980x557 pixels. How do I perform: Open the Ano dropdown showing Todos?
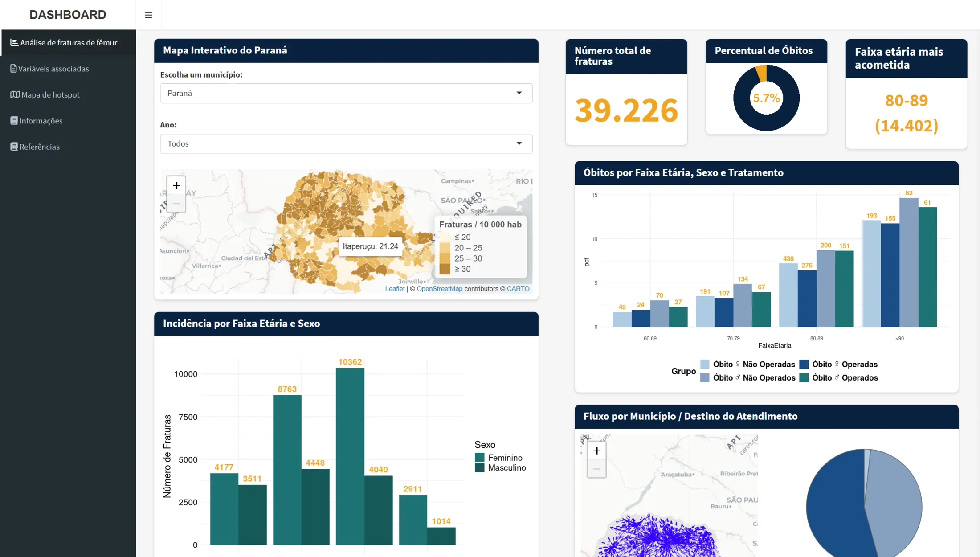pos(346,144)
